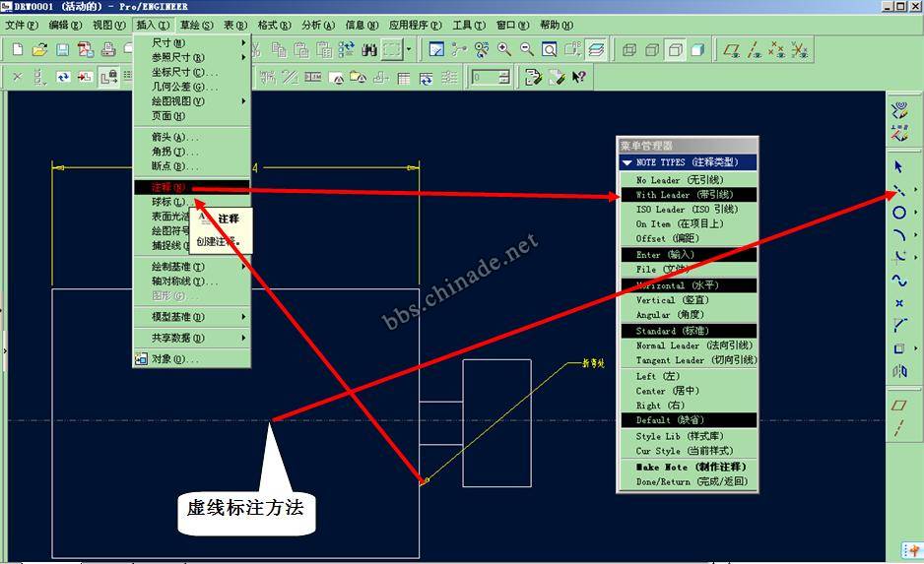Select the spline curve tool
Image resolution: width=924 pixels, height=564 pixels.
pos(898,281)
